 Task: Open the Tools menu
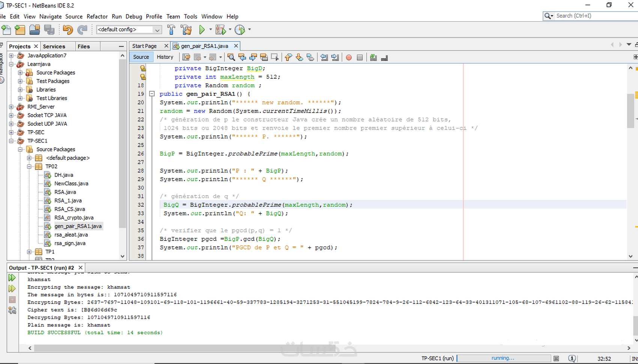click(190, 17)
